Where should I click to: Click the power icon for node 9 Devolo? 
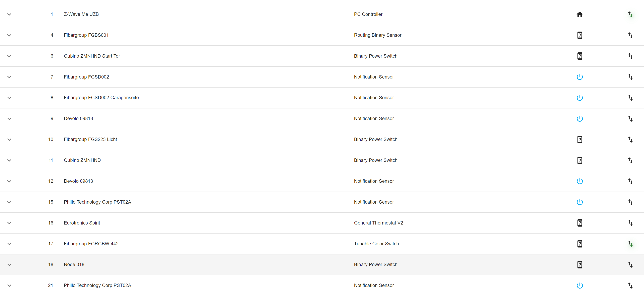coord(579,119)
